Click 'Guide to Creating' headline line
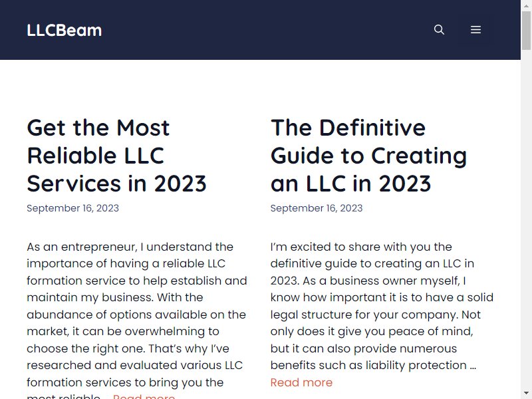The width and height of the screenshot is (532, 399). tap(368, 156)
